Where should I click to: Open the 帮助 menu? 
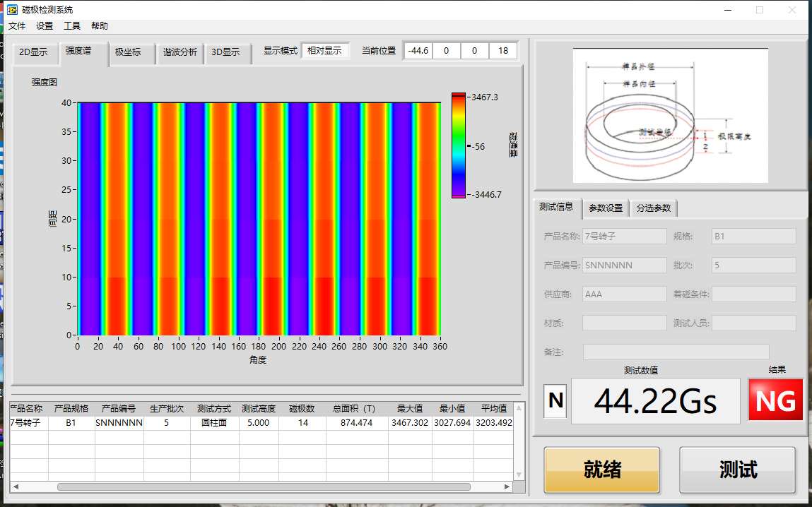99,25
